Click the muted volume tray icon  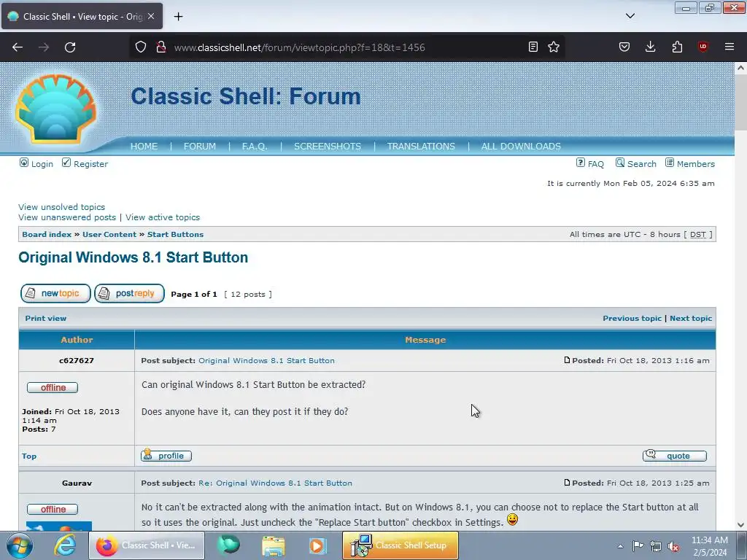(673, 546)
